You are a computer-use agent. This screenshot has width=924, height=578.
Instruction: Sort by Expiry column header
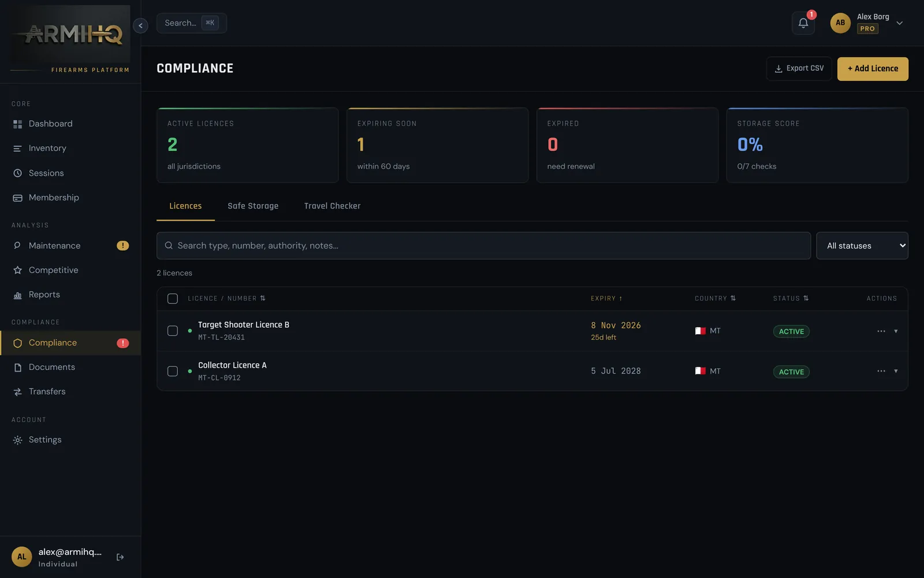606,299
